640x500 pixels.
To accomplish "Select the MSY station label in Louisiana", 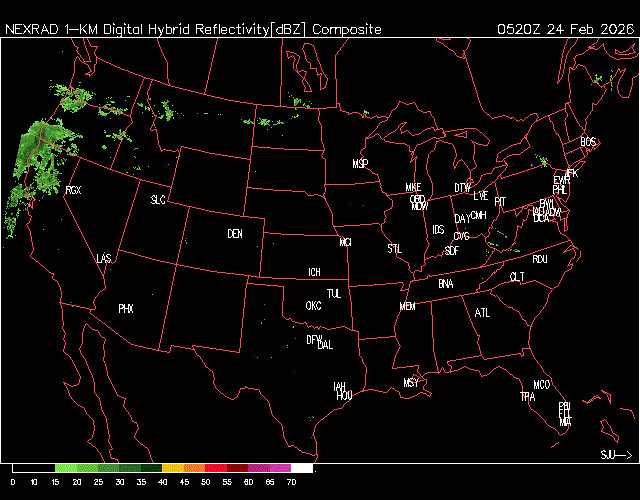I will coord(411,383).
